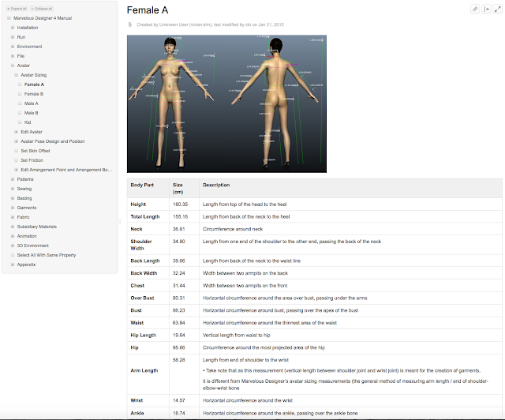Click the 'Body Part' column header
This screenshot has width=505, height=420.
(142, 185)
